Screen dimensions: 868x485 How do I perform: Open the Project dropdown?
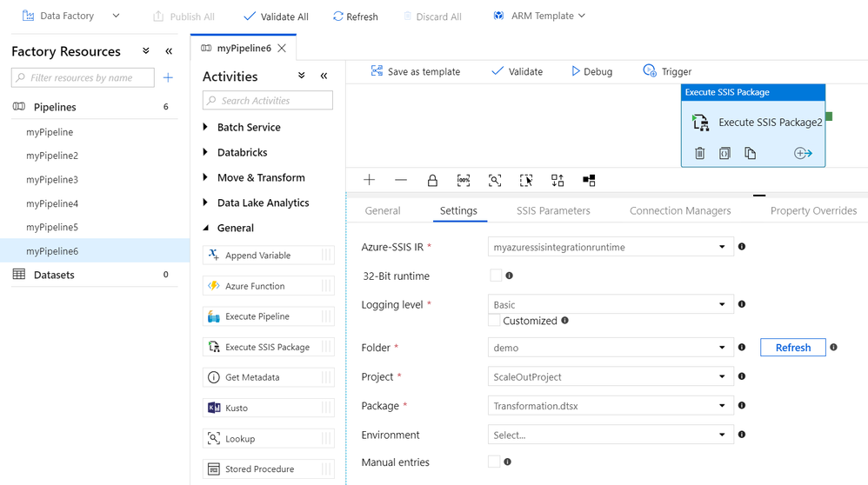pos(611,376)
